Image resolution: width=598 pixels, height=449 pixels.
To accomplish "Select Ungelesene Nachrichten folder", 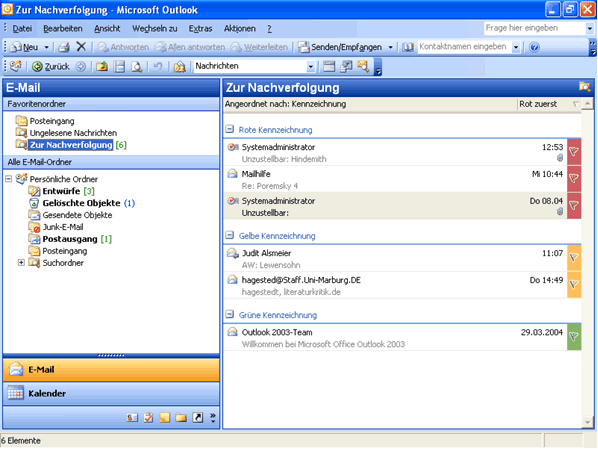I will coord(66,133).
